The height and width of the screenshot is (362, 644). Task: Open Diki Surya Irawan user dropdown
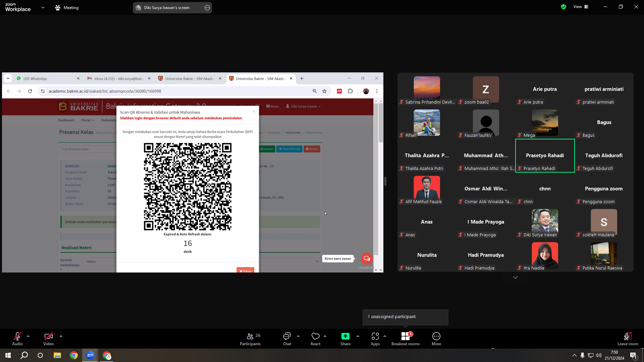click(x=303, y=106)
